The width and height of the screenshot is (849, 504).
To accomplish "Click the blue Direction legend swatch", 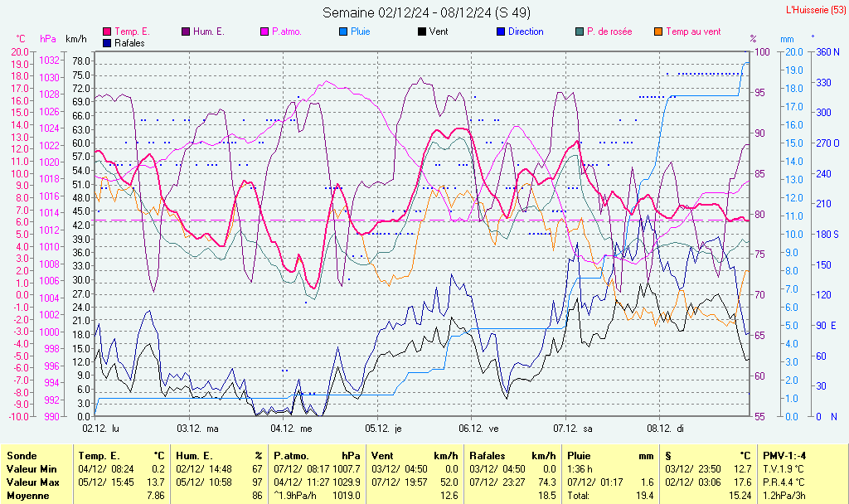I will click(501, 32).
